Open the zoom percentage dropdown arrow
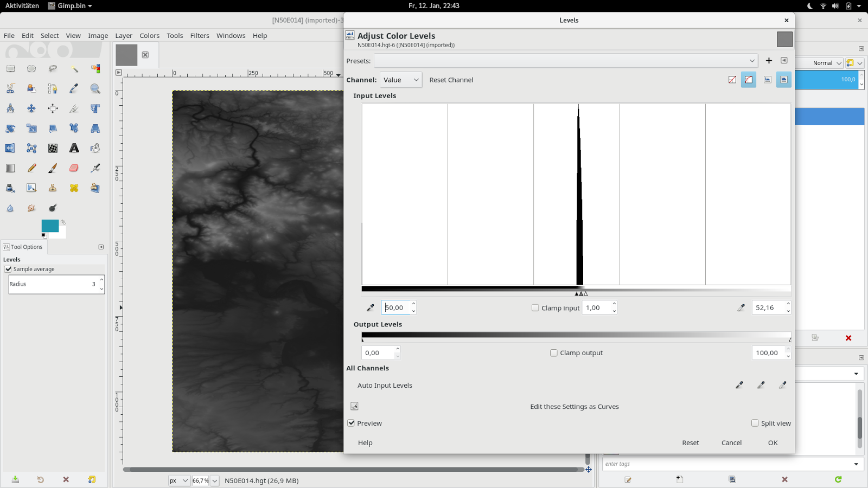 coord(215,480)
